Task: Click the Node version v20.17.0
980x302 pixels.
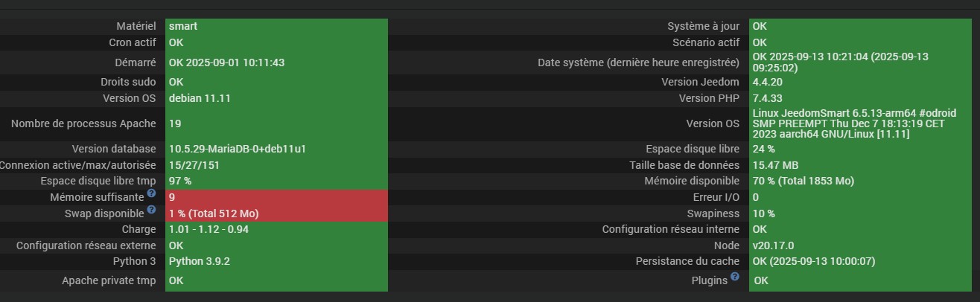Action: [774, 245]
